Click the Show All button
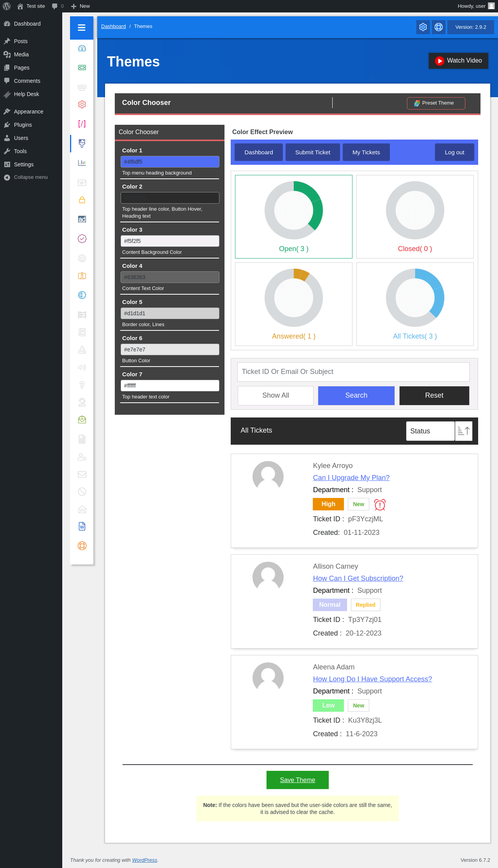The height and width of the screenshot is (868, 498). coord(275,395)
